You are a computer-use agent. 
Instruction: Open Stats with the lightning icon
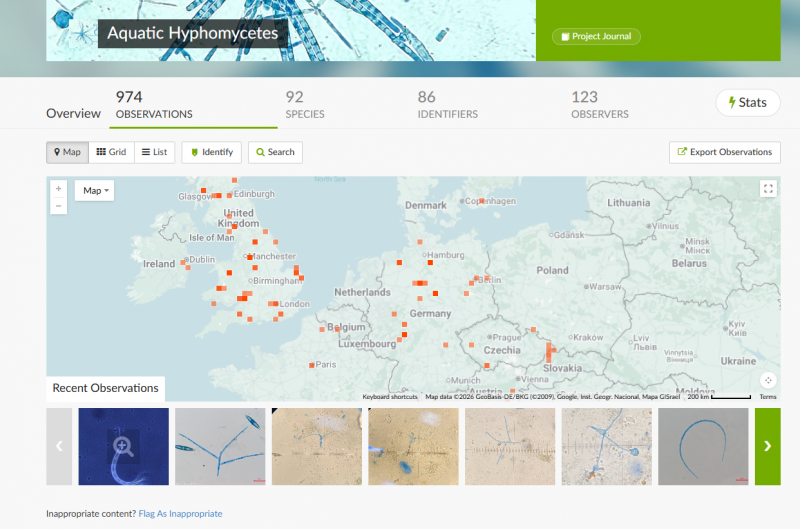tap(747, 103)
